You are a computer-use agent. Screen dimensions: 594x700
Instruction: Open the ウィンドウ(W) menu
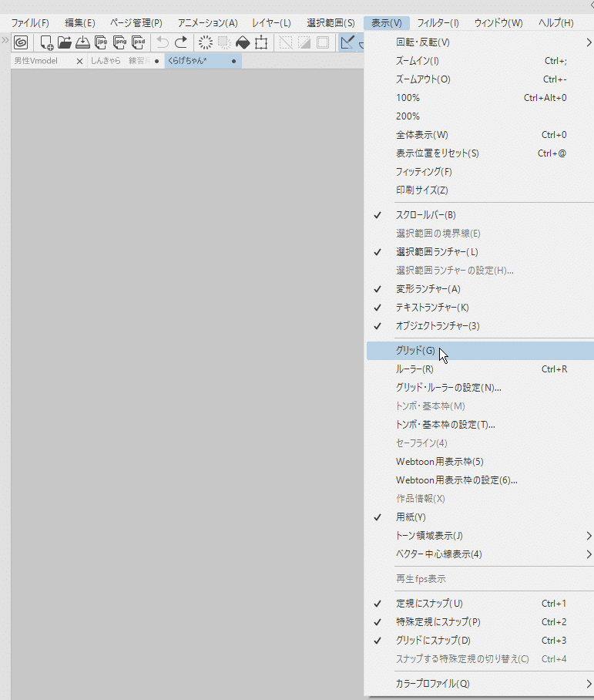click(x=498, y=23)
